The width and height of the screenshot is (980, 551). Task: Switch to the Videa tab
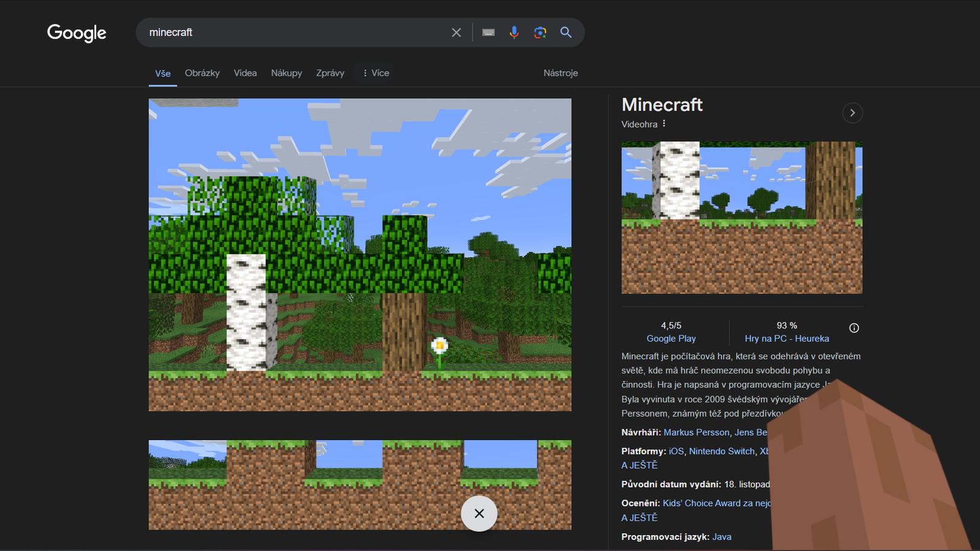pos(245,73)
